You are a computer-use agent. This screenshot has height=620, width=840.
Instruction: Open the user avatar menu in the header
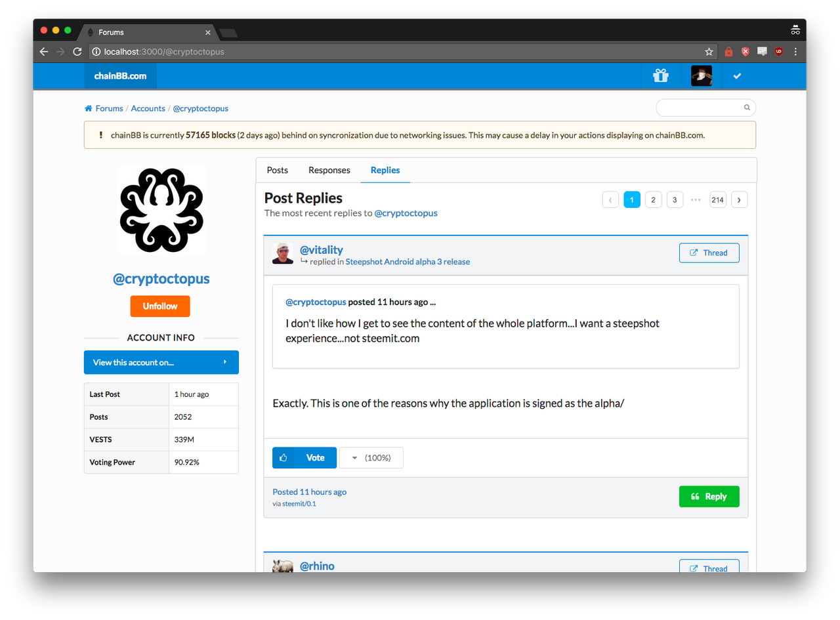702,76
